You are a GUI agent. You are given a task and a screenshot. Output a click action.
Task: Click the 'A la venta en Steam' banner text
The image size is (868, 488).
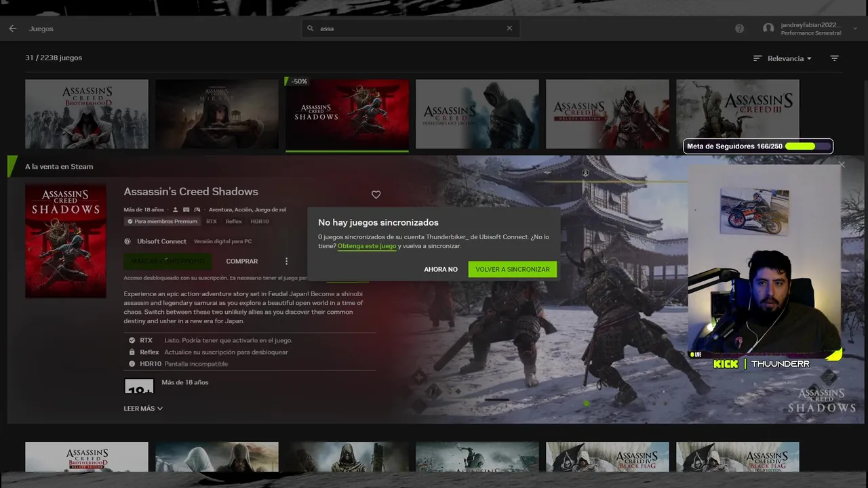59,166
